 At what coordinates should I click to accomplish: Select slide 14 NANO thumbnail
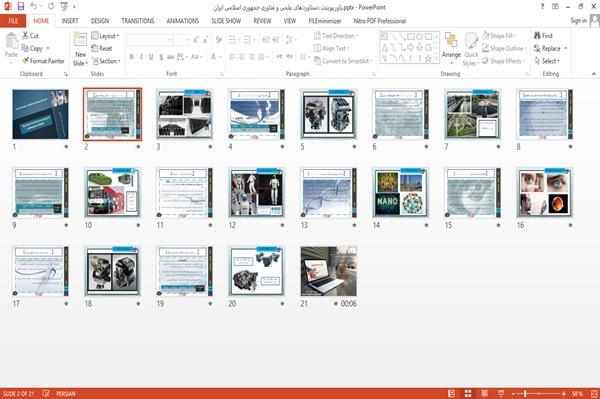(400, 193)
